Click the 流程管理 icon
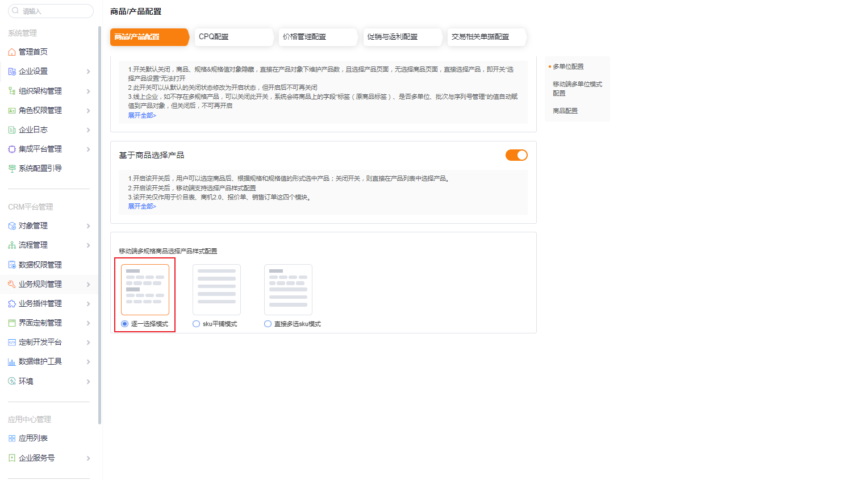This screenshot has height=480, width=868. click(12, 245)
